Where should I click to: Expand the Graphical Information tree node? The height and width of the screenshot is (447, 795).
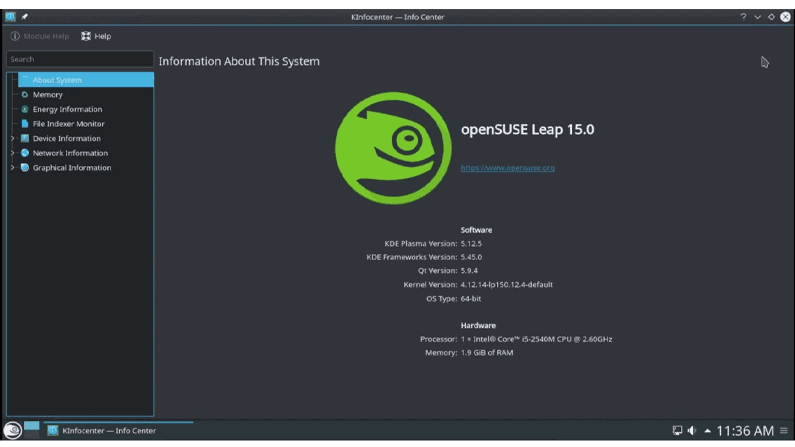click(13, 168)
